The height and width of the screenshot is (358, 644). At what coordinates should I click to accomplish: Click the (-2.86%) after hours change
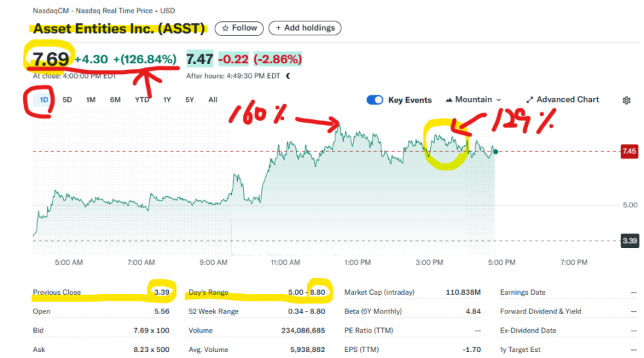277,59
